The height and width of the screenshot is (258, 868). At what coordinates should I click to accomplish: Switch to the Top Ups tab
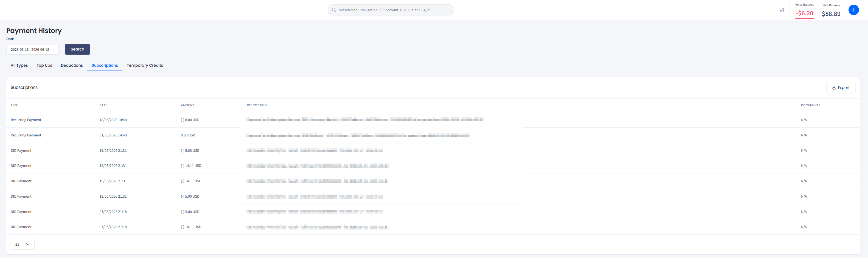pyautogui.click(x=44, y=65)
